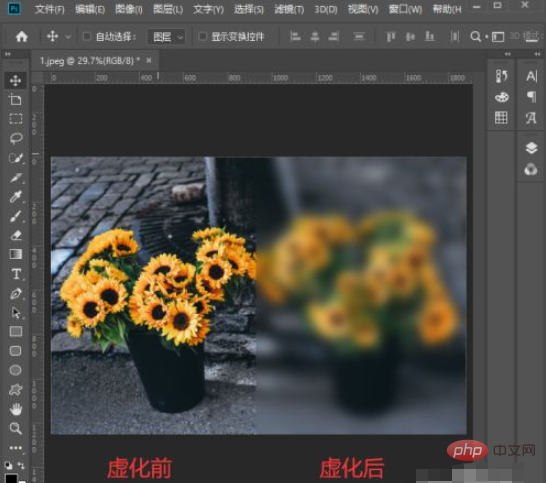
Task: Open the Swatches grid panel icon
Action: click(x=501, y=118)
